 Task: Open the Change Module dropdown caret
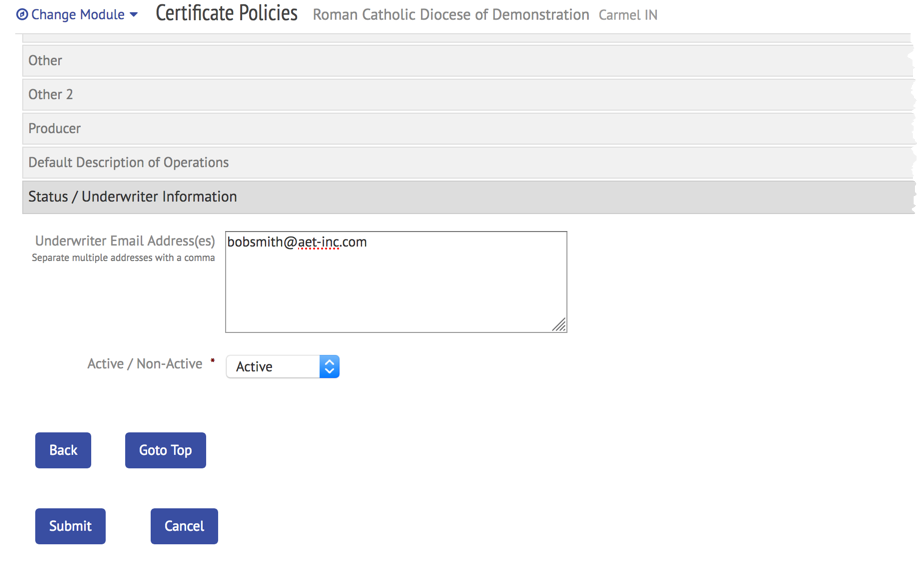tap(134, 15)
